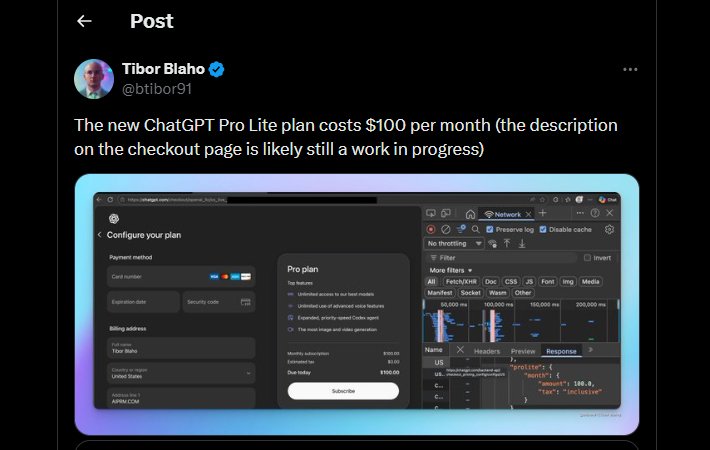Image resolution: width=710 pixels, height=450 pixels.
Task: Select the Fetch/XHR filter chip
Action: point(461,282)
